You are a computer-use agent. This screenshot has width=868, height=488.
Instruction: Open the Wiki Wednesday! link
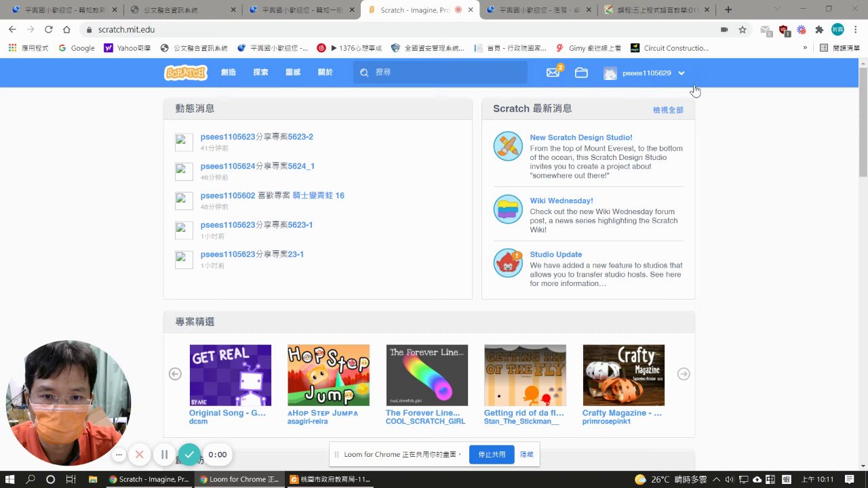pos(561,201)
